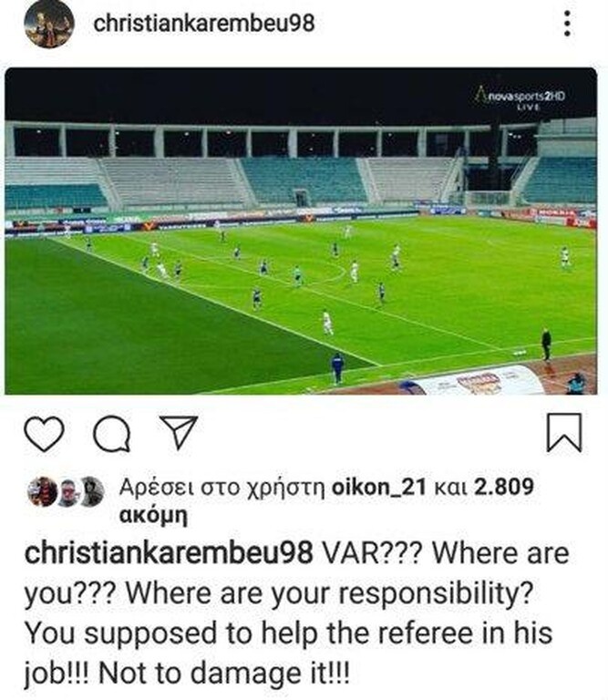Click the leftmost liker avatar
This screenshot has height=700, width=608.
(43, 491)
